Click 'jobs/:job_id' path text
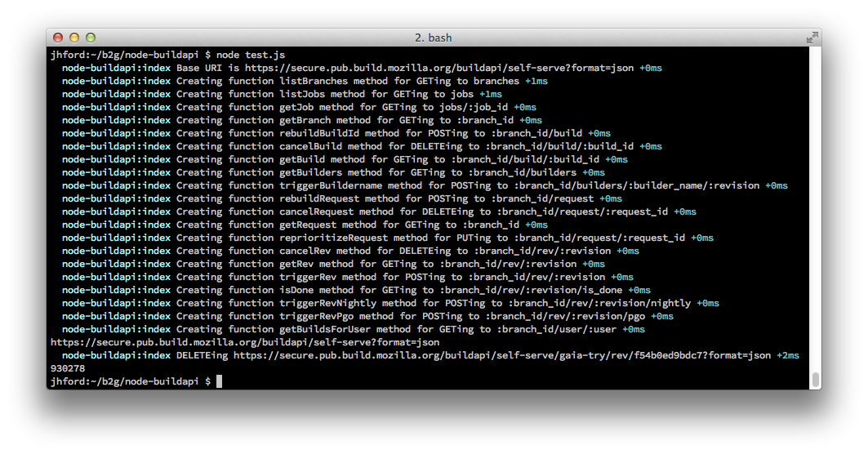Image resolution: width=868 pixels, height=454 pixels. (x=474, y=107)
